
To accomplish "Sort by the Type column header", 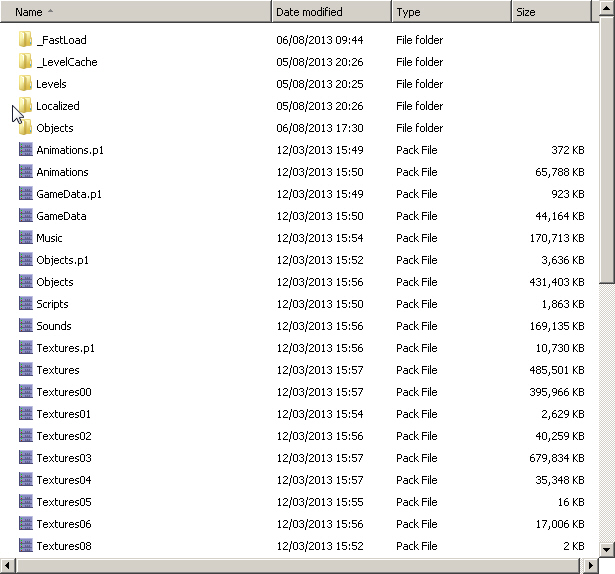I will [451, 12].
